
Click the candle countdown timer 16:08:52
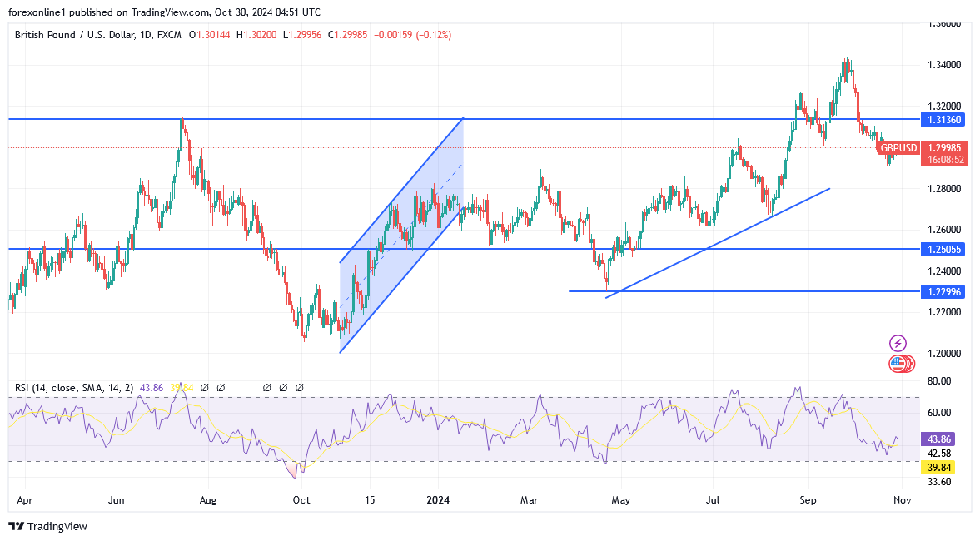[945, 160]
